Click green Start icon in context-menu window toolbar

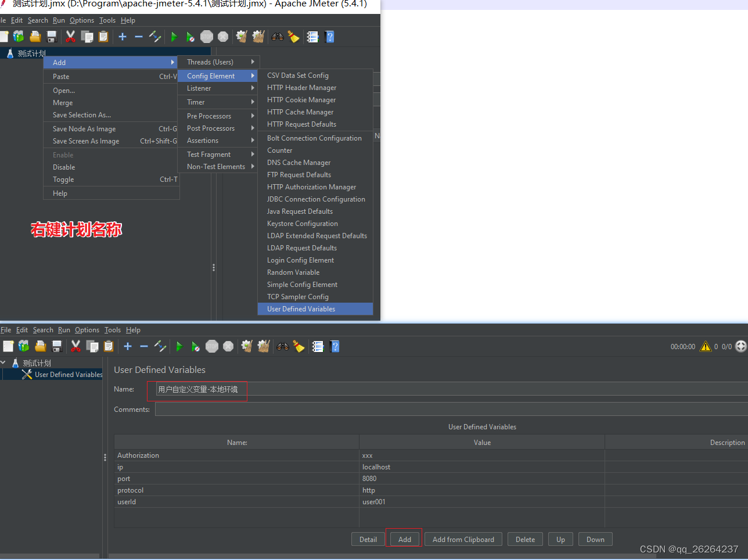pos(174,37)
